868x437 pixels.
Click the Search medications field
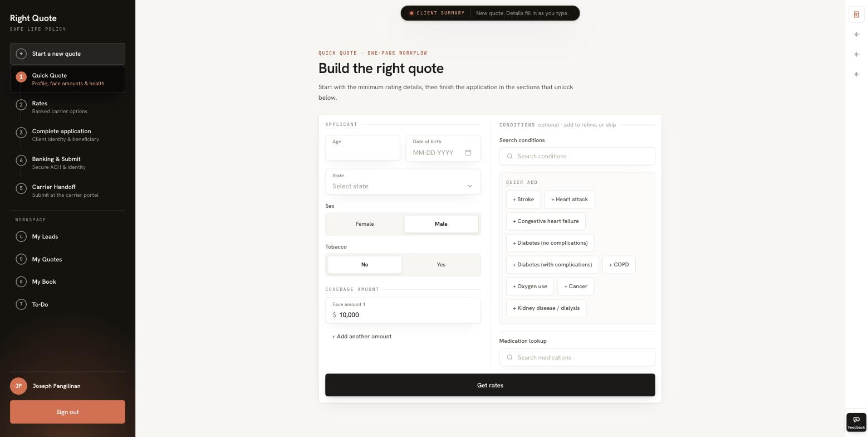[577, 357]
